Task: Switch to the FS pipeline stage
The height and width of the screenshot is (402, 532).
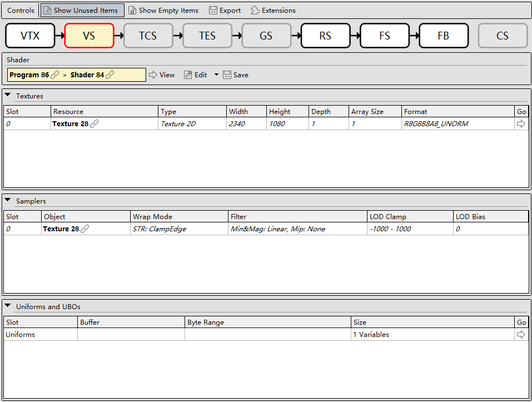Action: pyautogui.click(x=385, y=36)
